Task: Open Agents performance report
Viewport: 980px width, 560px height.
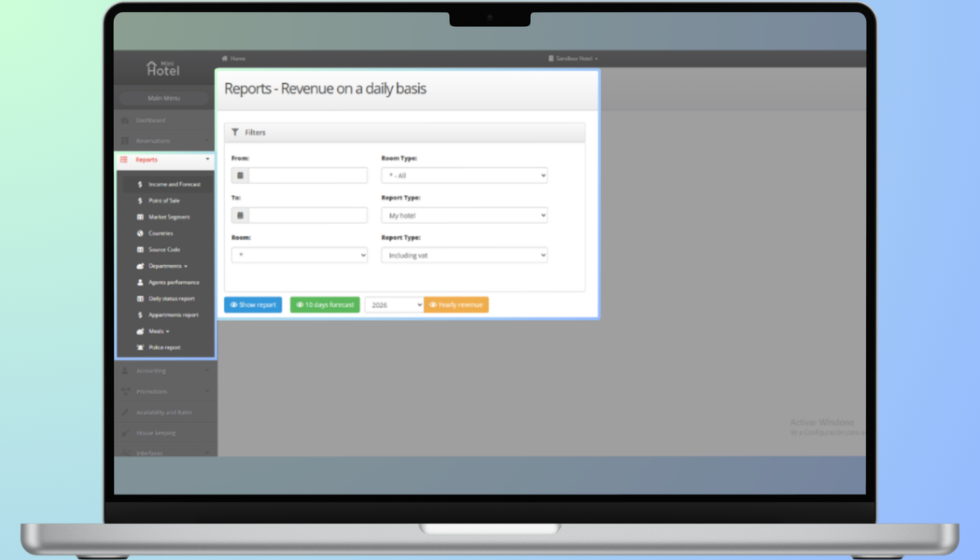Action: point(174,282)
